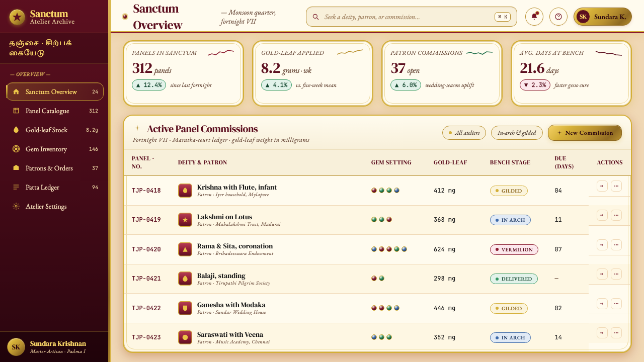Open more options for TJP-0420
Image resolution: width=644 pixels, height=362 pixels.
(616, 245)
